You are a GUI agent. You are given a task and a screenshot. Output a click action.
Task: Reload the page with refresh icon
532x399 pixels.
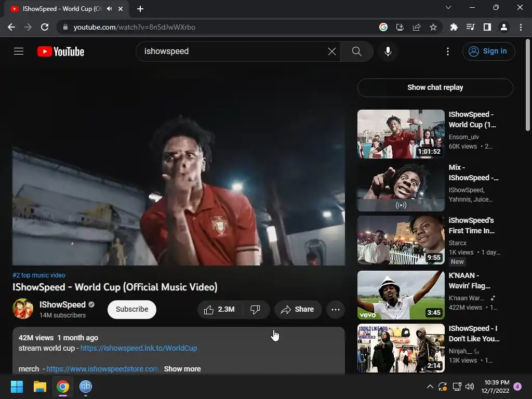click(45, 27)
